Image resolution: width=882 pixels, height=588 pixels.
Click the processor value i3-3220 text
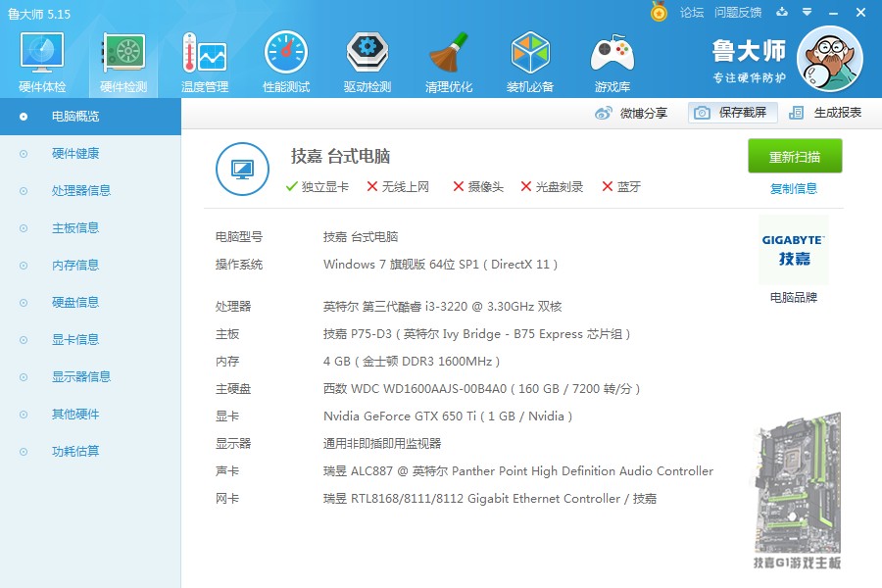click(443, 307)
